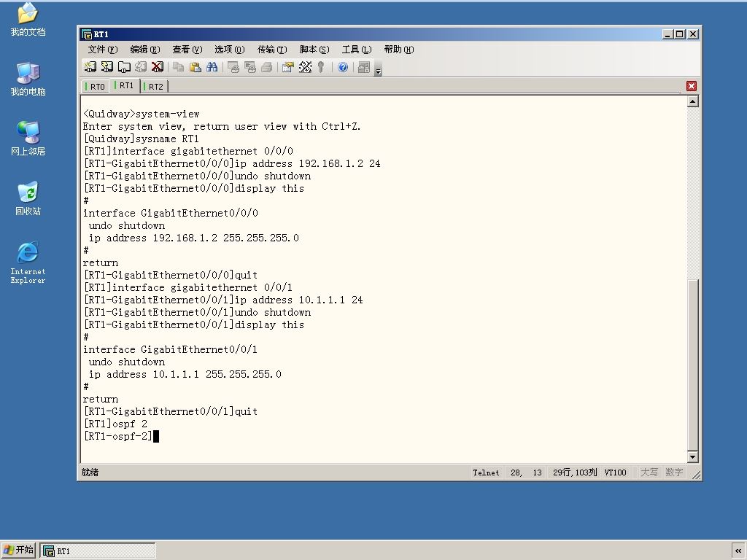Click the VT100 status bar field
The width and height of the screenshot is (747, 560).
616,472
